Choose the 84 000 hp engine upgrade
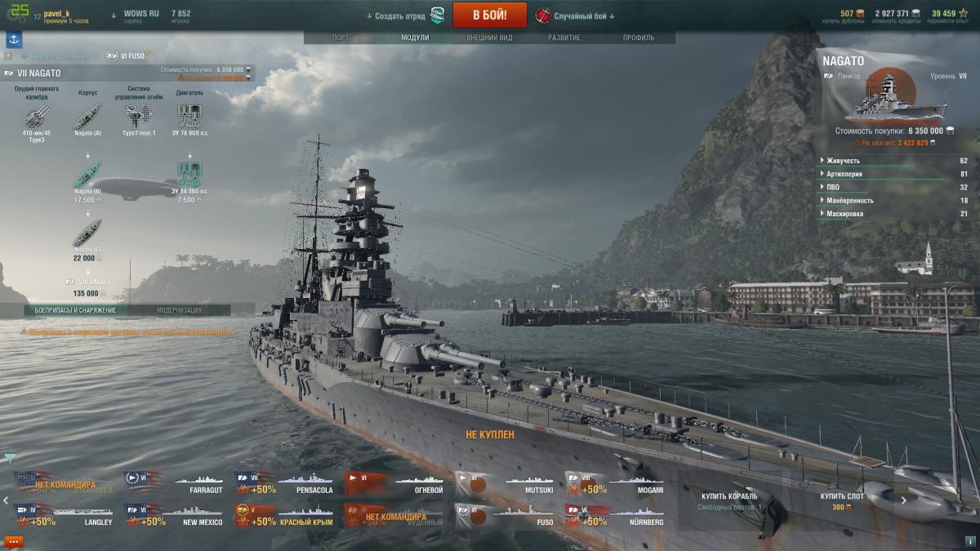The image size is (980, 551). point(189,173)
